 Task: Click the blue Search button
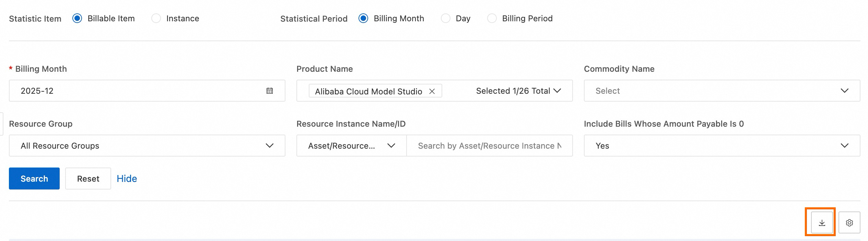click(x=34, y=179)
